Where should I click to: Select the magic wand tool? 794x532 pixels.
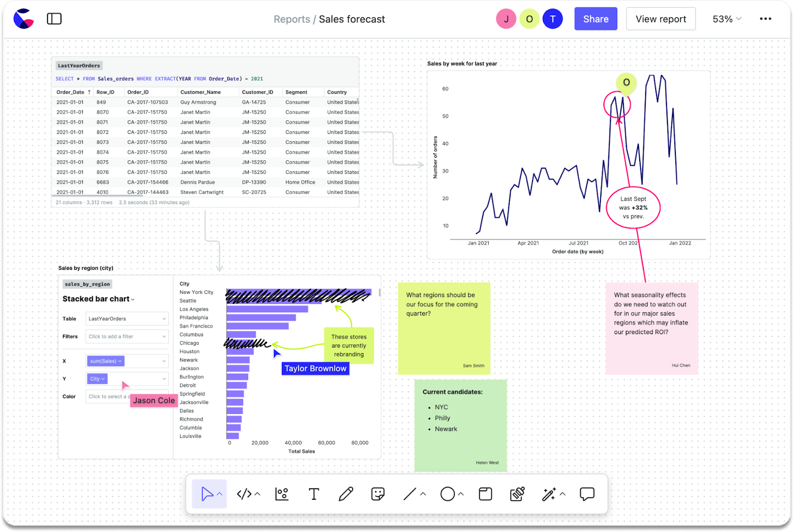[x=549, y=494]
